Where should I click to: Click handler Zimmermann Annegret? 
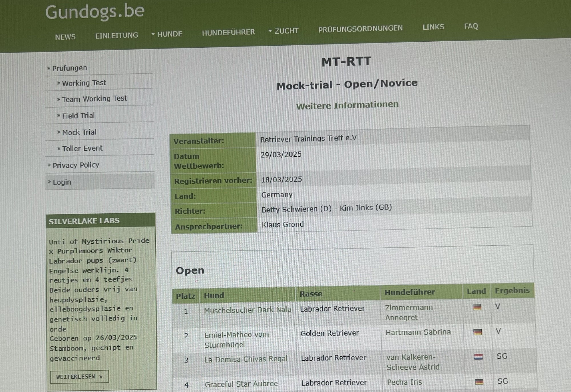[409, 312]
